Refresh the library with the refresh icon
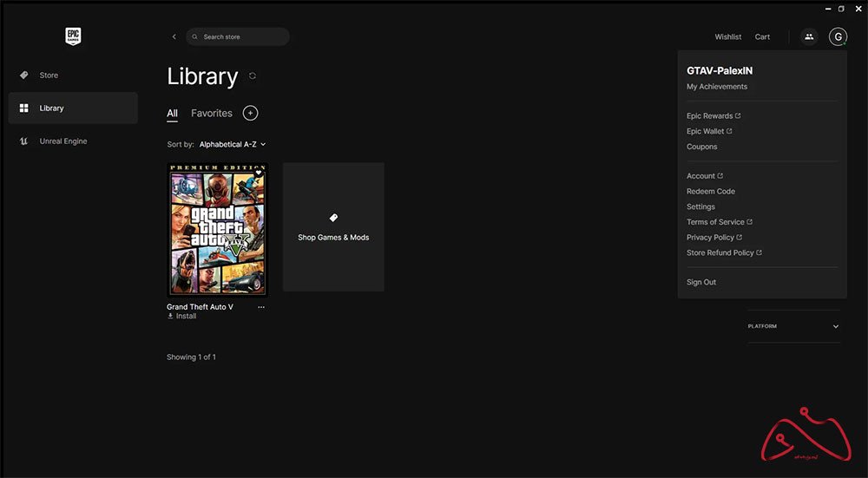868x478 pixels. point(253,76)
